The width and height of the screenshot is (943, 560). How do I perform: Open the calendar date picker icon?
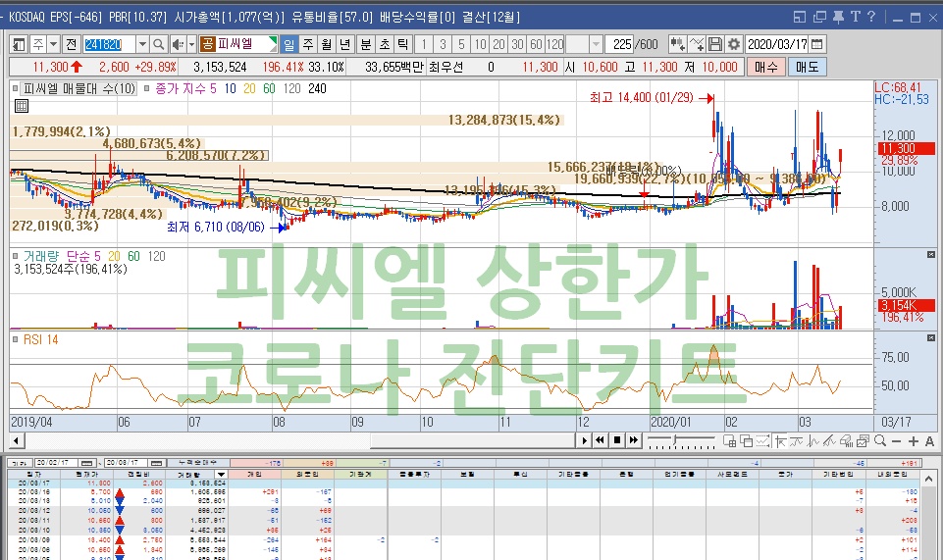click(x=816, y=44)
